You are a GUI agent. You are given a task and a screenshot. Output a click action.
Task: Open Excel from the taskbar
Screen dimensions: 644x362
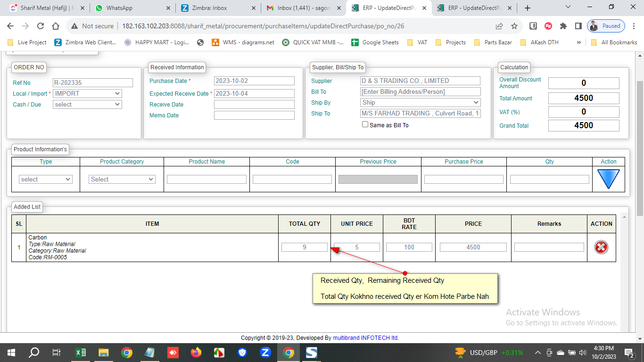(81, 353)
